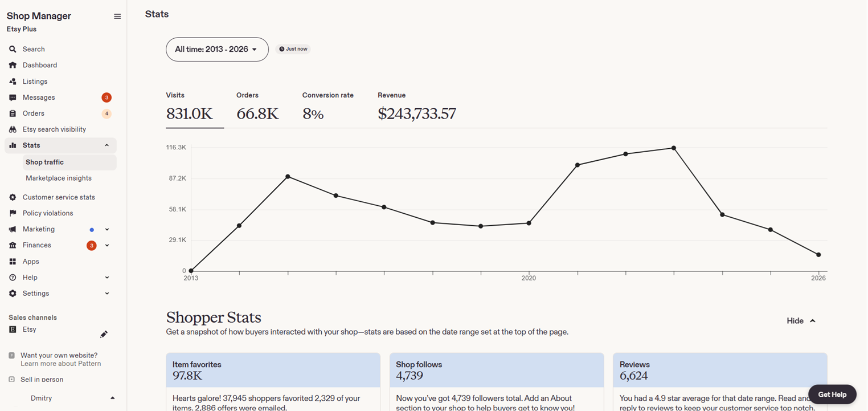Select Marketplace insights in sidebar
The height and width of the screenshot is (411, 868).
[59, 178]
